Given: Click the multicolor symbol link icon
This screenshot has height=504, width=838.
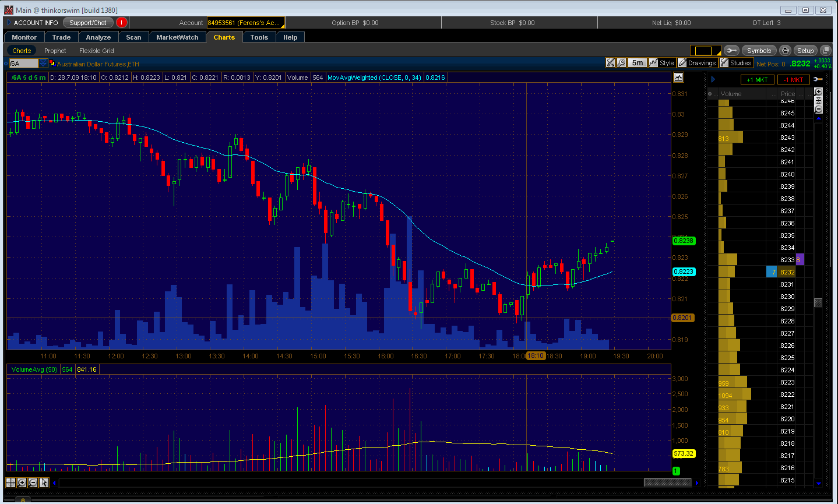Looking at the screenshot, I should 52,64.
